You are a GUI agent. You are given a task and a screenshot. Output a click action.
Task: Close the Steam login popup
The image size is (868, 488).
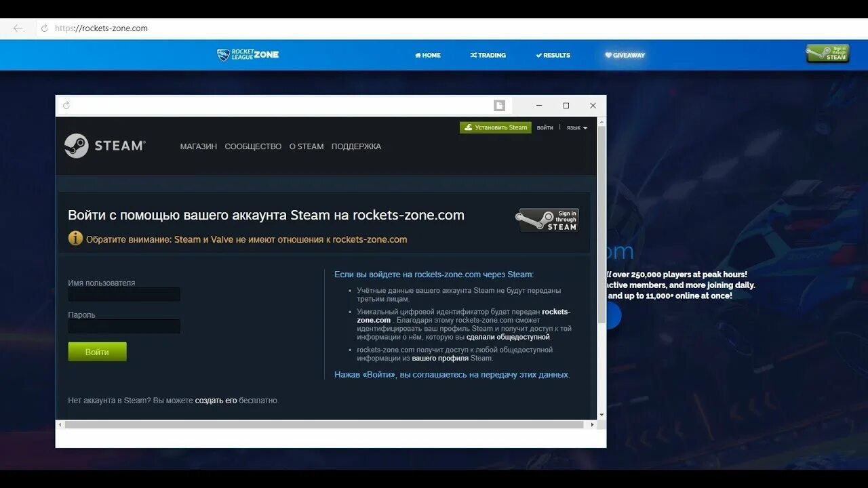tap(593, 106)
